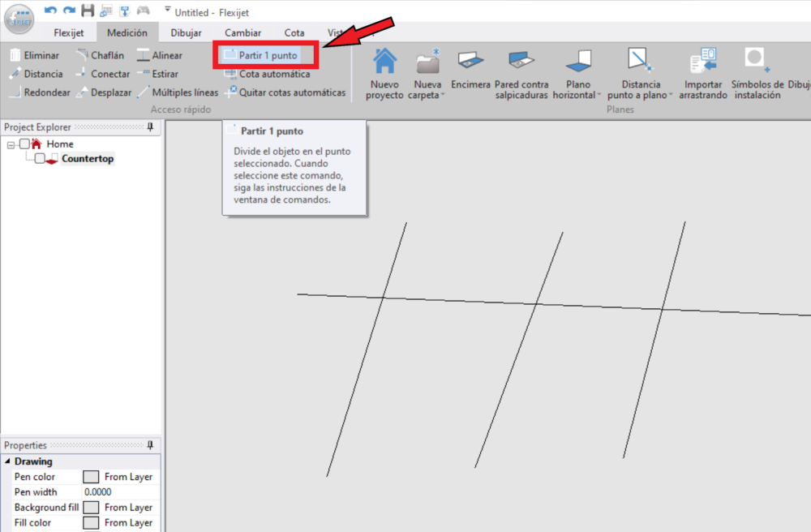The height and width of the screenshot is (532, 811).
Task: Open the Cambiar ribbon tab
Action: [x=243, y=32]
